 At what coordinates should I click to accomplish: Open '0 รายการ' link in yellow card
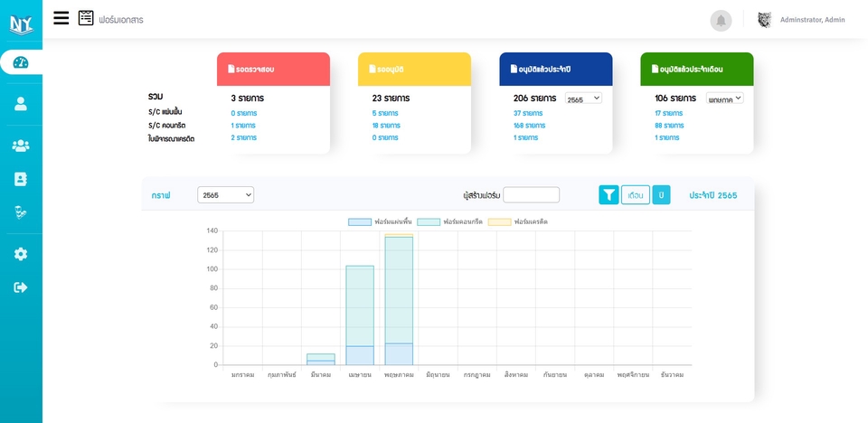tap(385, 138)
